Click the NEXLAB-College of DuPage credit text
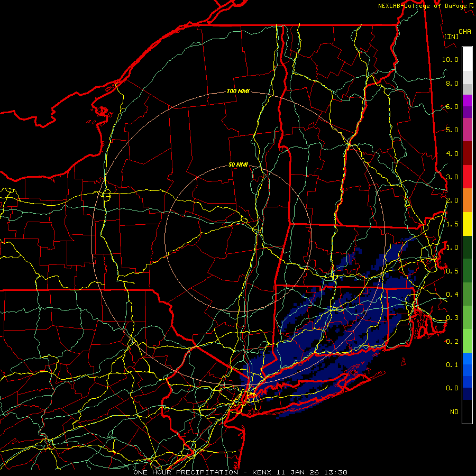476x476 pixels. [423, 6]
